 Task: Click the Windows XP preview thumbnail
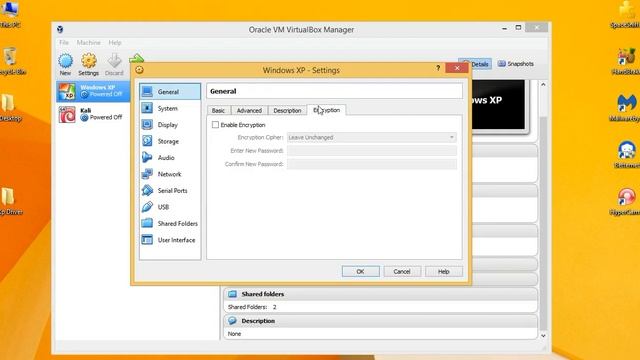(498, 104)
